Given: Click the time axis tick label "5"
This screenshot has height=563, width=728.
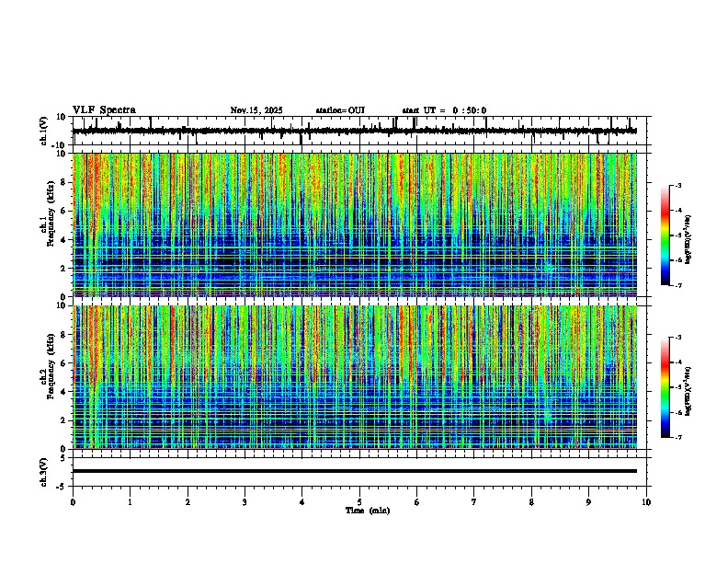Looking at the screenshot, I should [359, 502].
